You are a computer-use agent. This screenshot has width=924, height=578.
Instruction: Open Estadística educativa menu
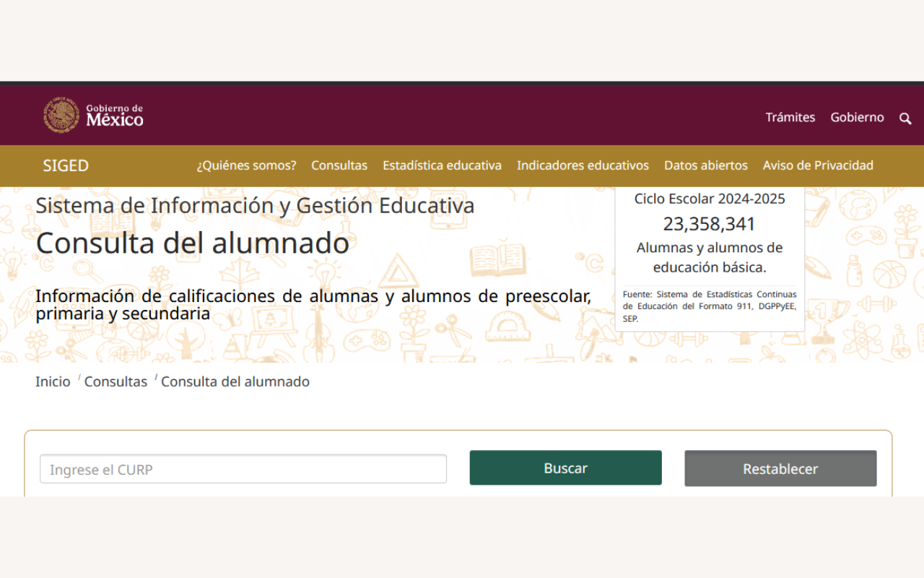pyautogui.click(x=442, y=165)
